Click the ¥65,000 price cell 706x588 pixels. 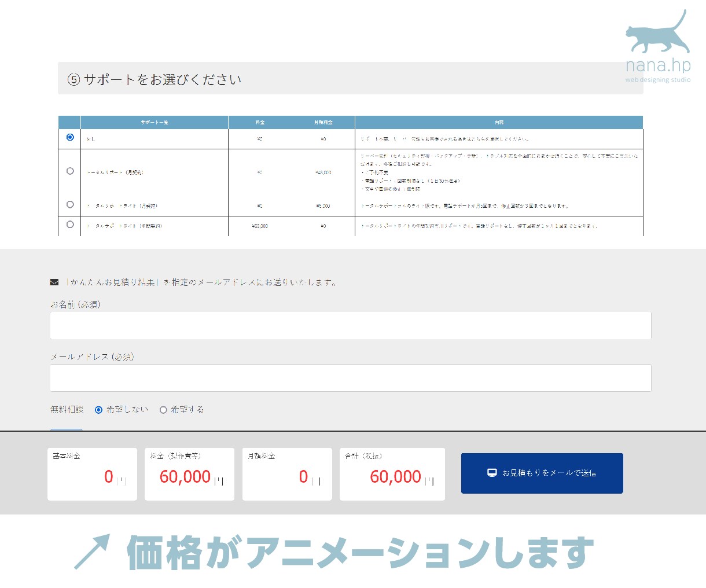tap(260, 226)
